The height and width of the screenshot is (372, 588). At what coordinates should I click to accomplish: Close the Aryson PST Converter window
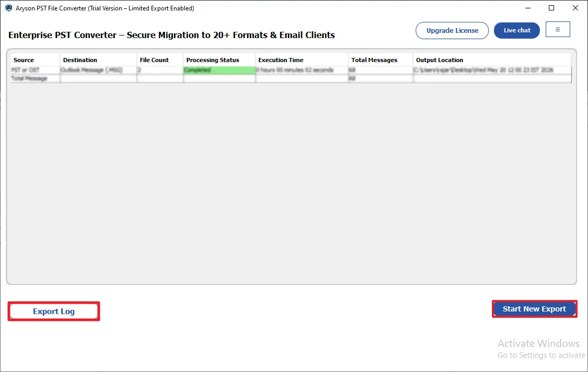[x=575, y=8]
